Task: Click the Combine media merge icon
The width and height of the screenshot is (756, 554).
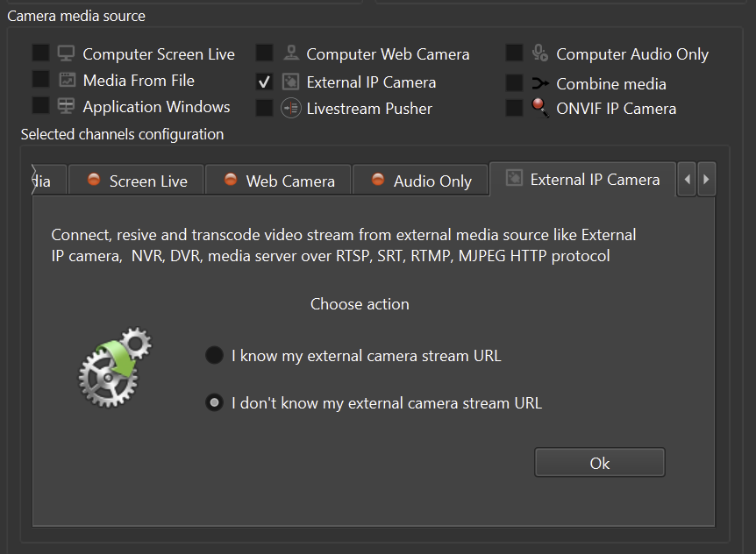Action: click(x=541, y=83)
